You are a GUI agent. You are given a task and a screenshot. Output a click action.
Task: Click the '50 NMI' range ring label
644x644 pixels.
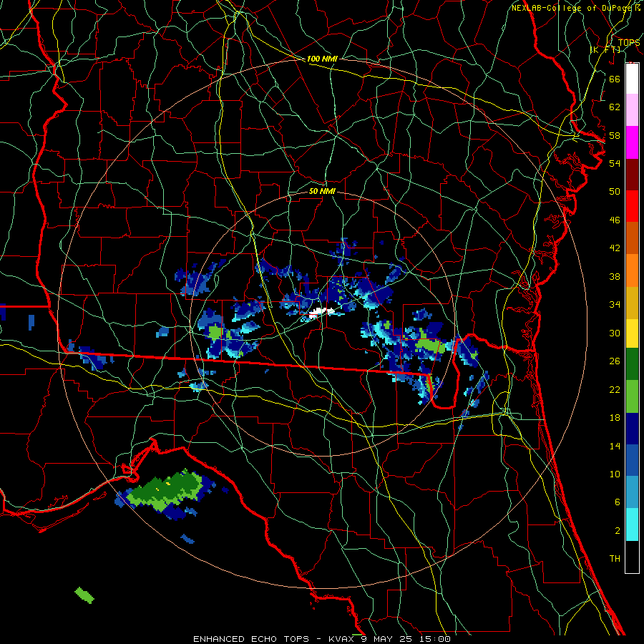click(322, 191)
